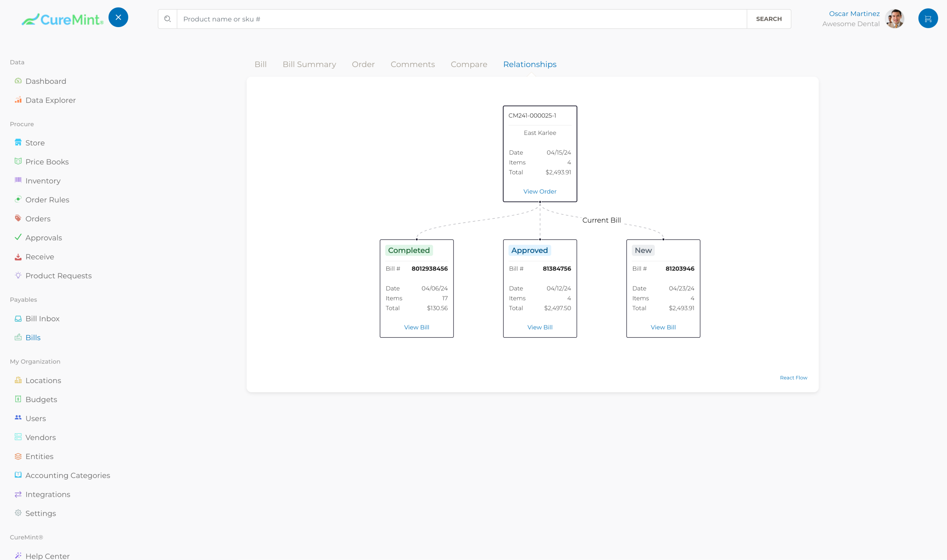Image resolution: width=947 pixels, height=560 pixels.
Task: Click Oscar Martinez profile avatar
Action: pos(894,19)
